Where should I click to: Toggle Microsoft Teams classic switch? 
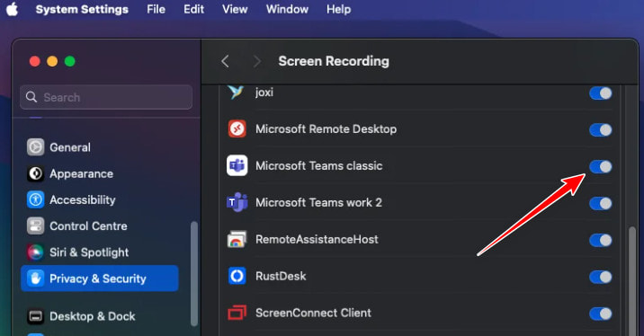coord(601,166)
